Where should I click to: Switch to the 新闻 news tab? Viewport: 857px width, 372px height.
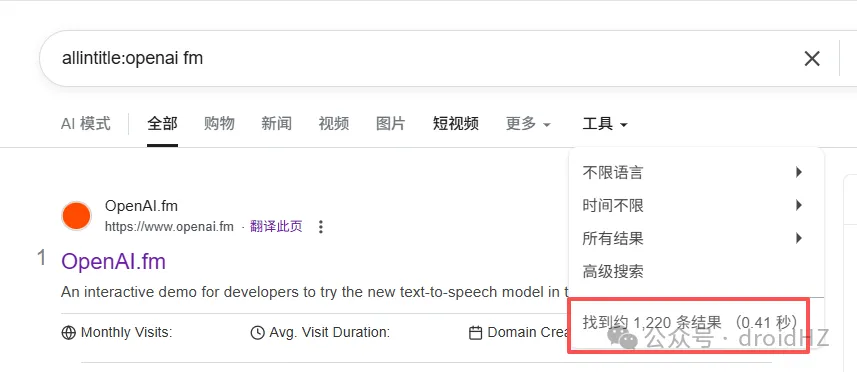click(277, 124)
